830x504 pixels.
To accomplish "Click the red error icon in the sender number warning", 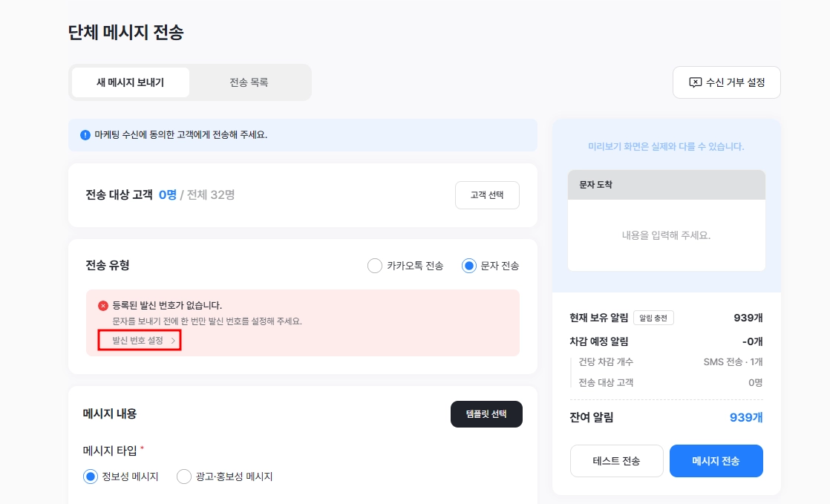I will (x=103, y=306).
